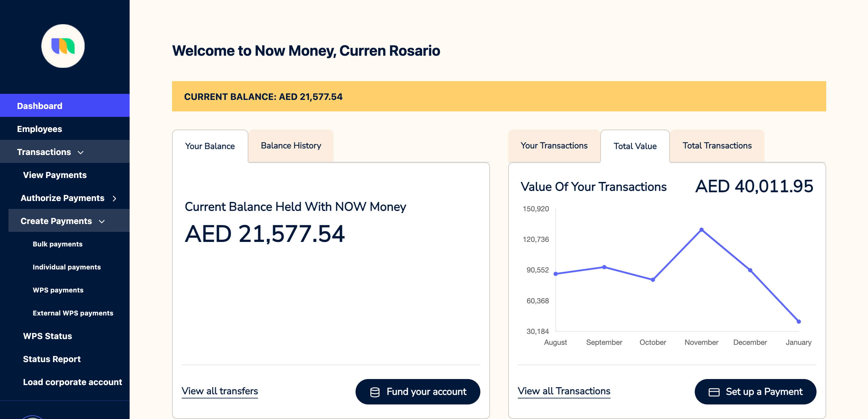Click View all transfers link
This screenshot has width=868, height=419.
pyautogui.click(x=220, y=391)
